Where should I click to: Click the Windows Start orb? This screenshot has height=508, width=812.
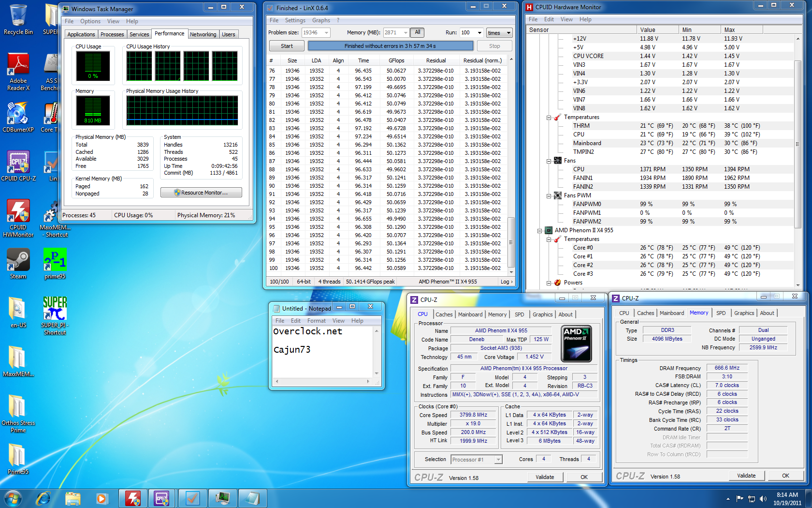pyautogui.click(x=13, y=498)
